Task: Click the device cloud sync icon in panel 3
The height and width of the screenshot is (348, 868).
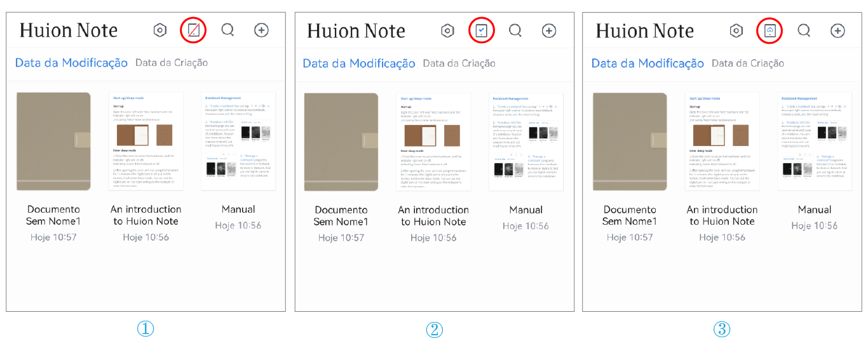Action: pyautogui.click(x=770, y=30)
